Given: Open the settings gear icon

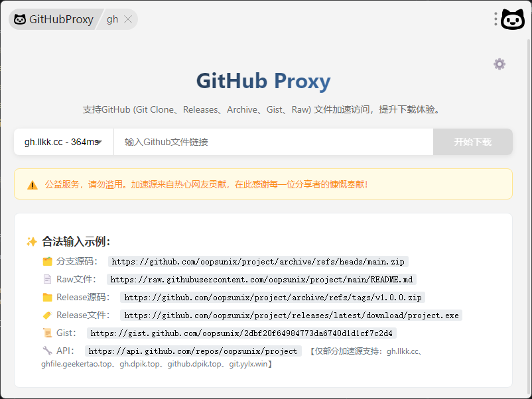Looking at the screenshot, I should point(499,64).
